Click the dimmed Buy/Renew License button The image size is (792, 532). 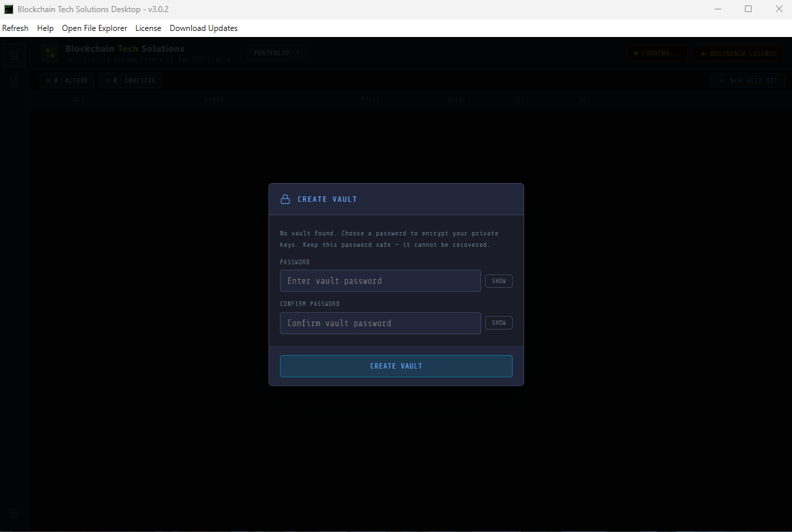pos(738,54)
